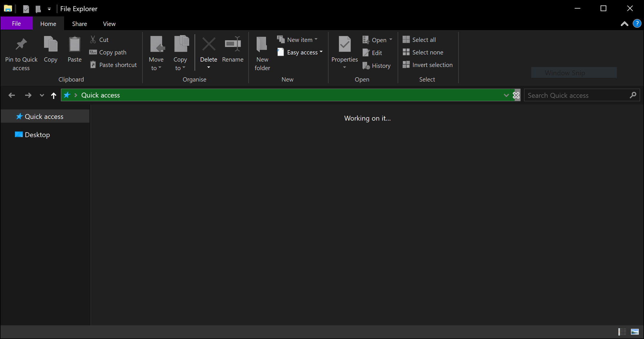The height and width of the screenshot is (339, 644).
Task: Go forward with the forward arrow
Action: pos(28,95)
